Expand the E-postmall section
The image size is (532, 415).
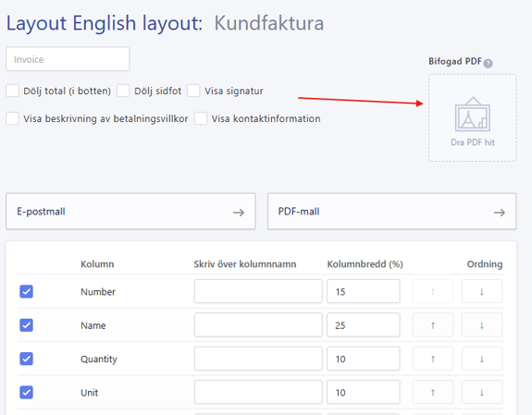coord(130,212)
